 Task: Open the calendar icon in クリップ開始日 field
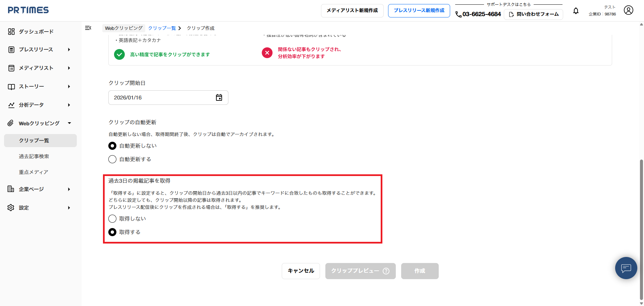click(x=219, y=97)
